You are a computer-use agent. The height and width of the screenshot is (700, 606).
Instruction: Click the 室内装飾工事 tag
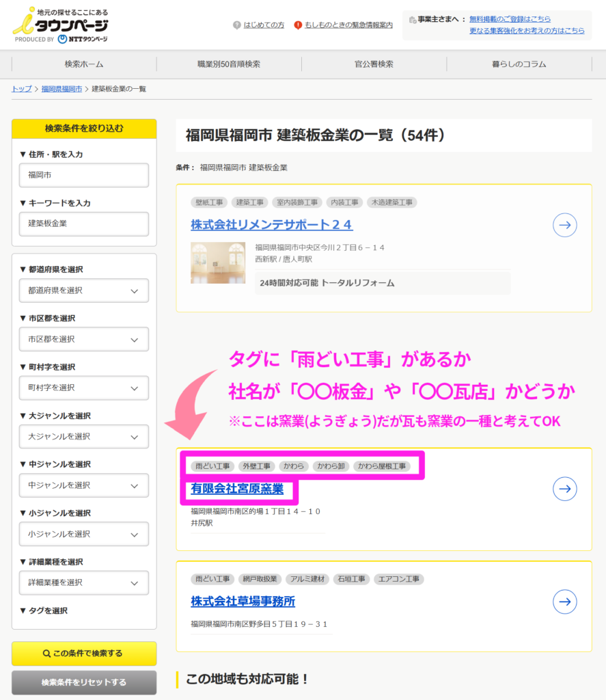coord(297,202)
